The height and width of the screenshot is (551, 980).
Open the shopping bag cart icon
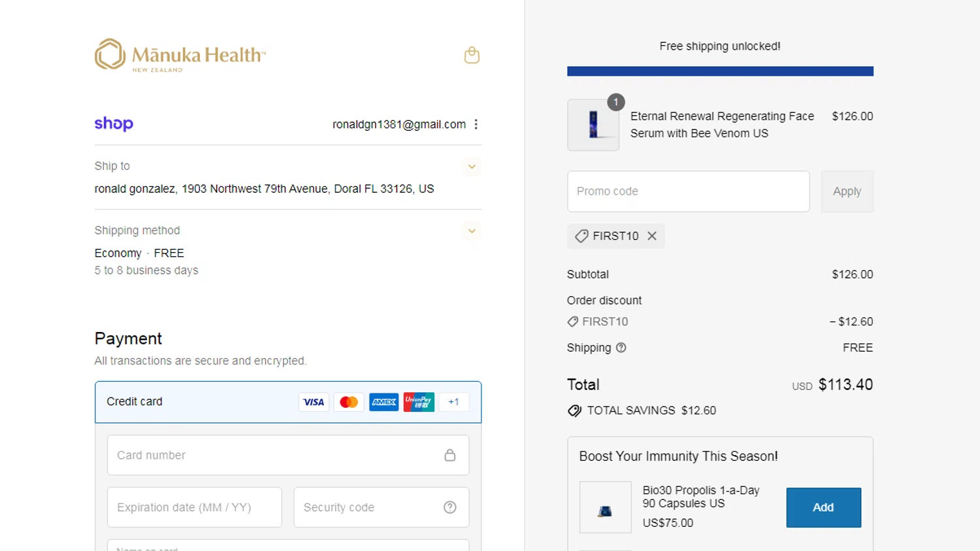(x=472, y=55)
